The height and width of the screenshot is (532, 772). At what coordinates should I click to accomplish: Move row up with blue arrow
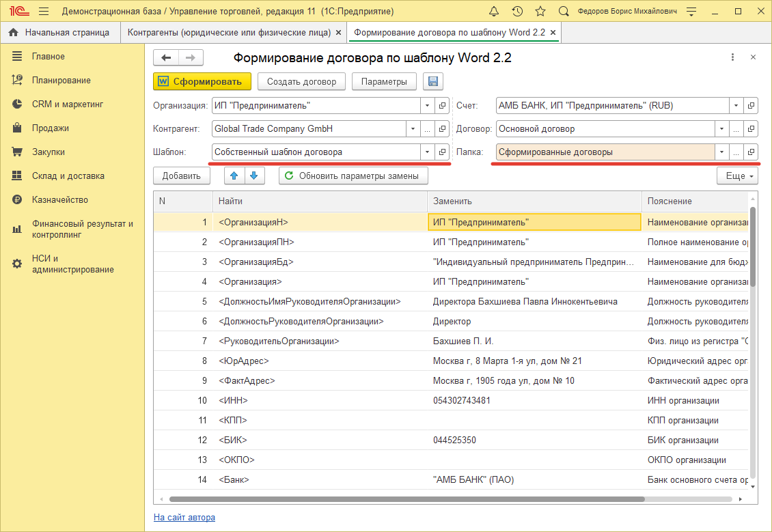[x=234, y=176]
